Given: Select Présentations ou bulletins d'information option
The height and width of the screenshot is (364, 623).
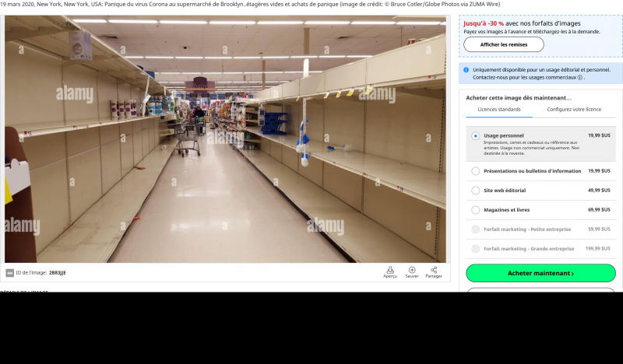Looking at the screenshot, I should point(475,171).
